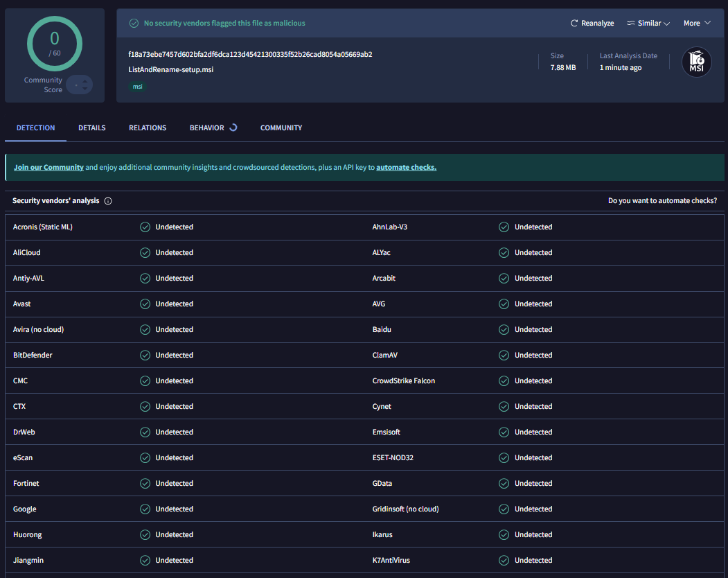This screenshot has width=728, height=578.
Task: Open the automate checks link
Action: [406, 167]
